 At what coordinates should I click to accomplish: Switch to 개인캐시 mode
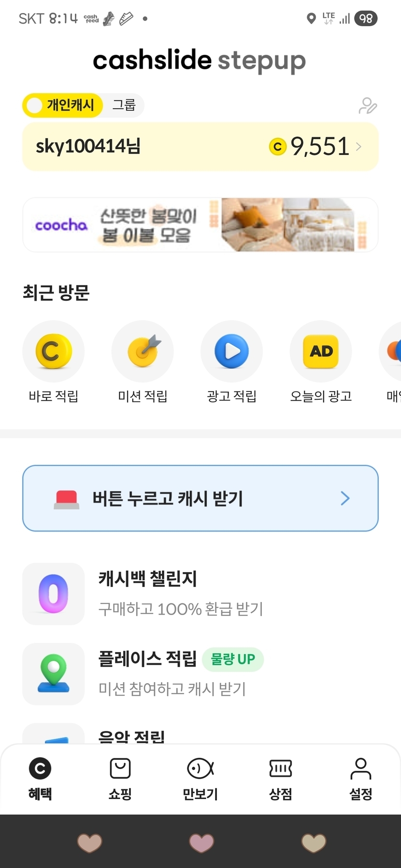click(x=63, y=105)
